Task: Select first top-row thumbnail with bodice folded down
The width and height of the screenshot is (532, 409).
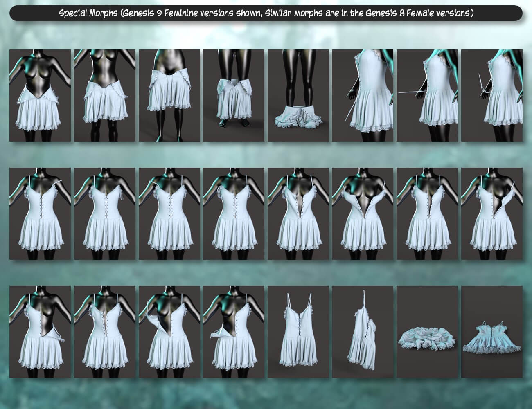Action: click(x=40, y=96)
